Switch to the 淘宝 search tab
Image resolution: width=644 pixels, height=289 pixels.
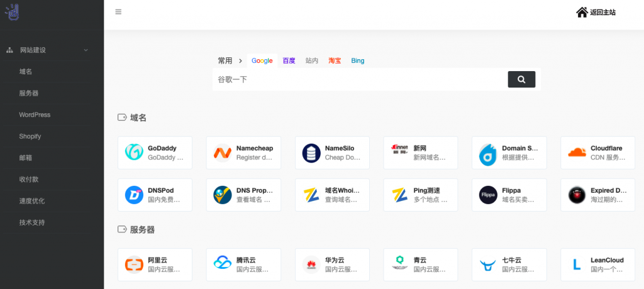coord(335,61)
